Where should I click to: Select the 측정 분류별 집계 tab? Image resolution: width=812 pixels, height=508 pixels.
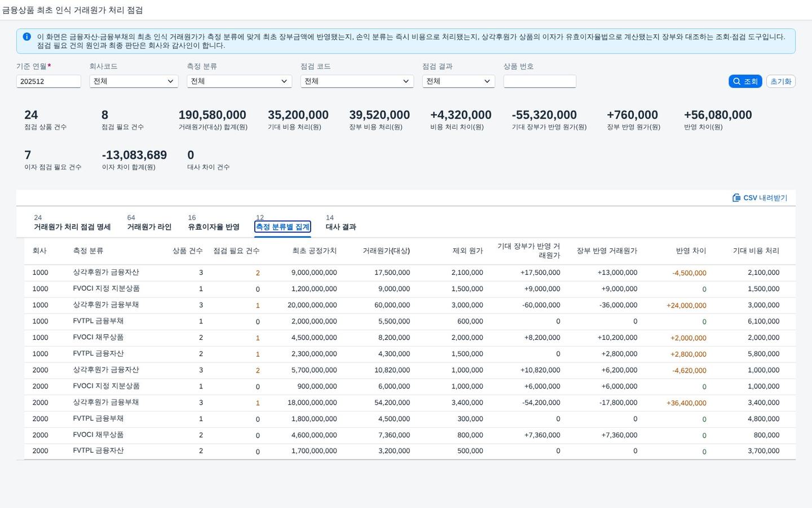click(283, 227)
